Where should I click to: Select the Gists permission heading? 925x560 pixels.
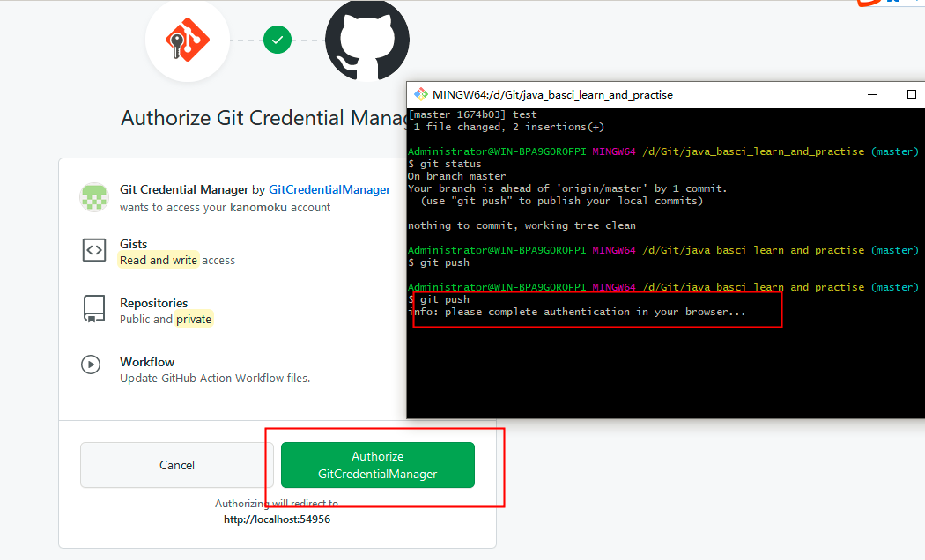tap(134, 244)
